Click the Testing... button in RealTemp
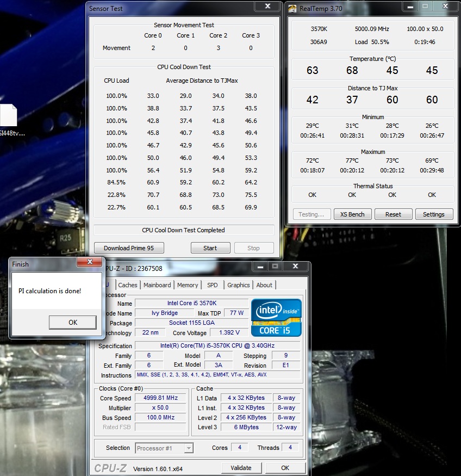Viewport: 461px width, 476px height. click(x=312, y=214)
